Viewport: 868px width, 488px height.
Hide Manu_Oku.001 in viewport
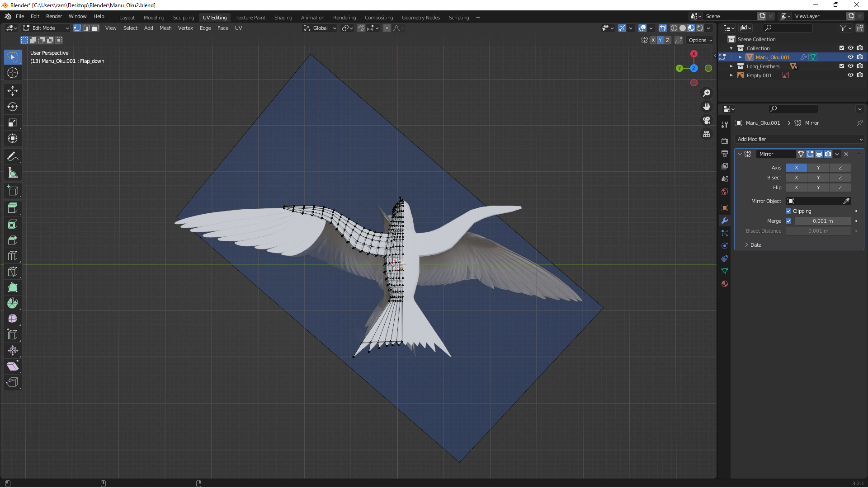(850, 57)
